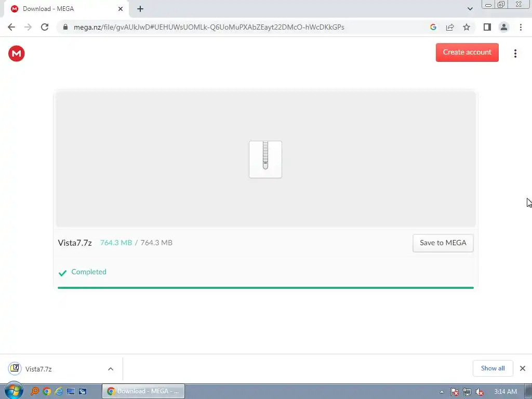Screen dimensions: 532x399
Task: Expand Vista7.7z download options chevron
Action: pos(111,369)
